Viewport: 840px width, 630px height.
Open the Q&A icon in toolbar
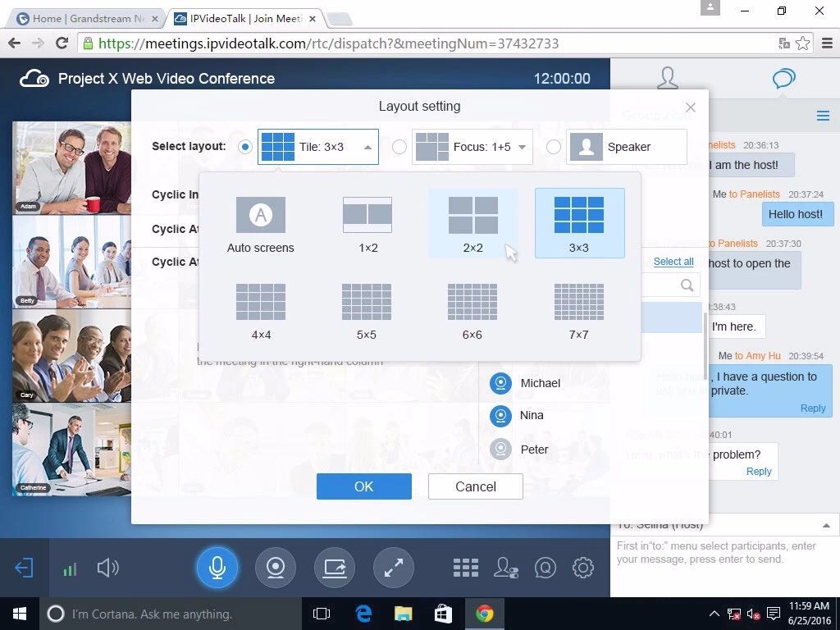pyautogui.click(x=545, y=568)
